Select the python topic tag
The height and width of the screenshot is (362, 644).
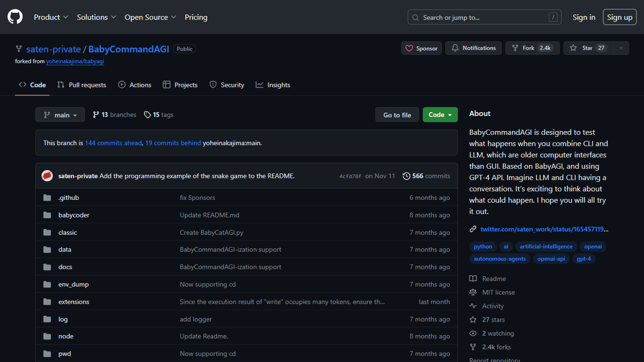coord(483,247)
